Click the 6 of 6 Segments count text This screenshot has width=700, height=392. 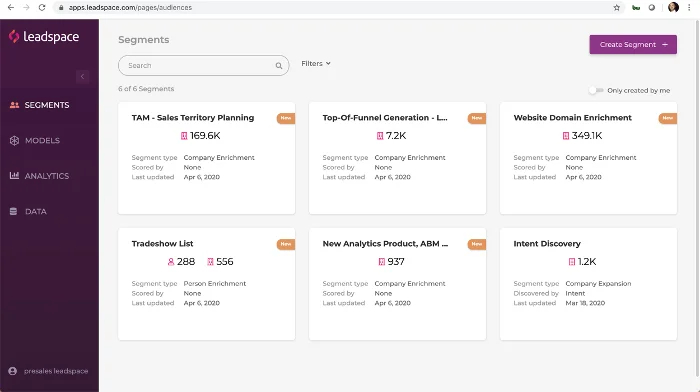[x=146, y=89]
